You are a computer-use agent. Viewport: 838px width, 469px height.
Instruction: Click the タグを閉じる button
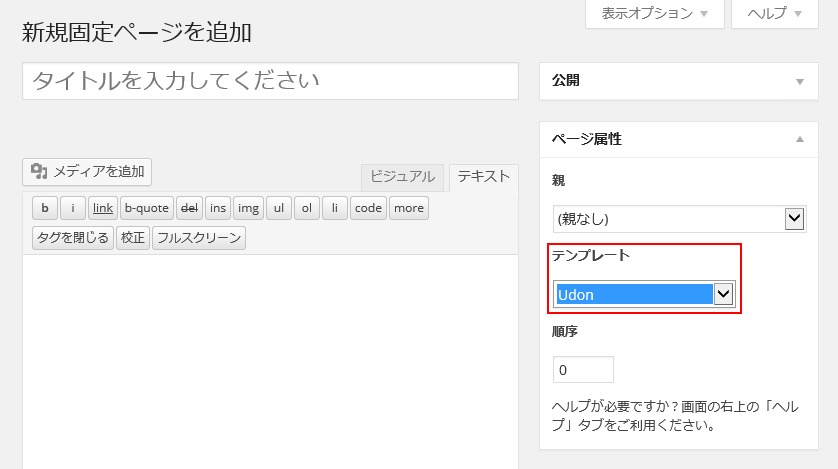coord(73,238)
